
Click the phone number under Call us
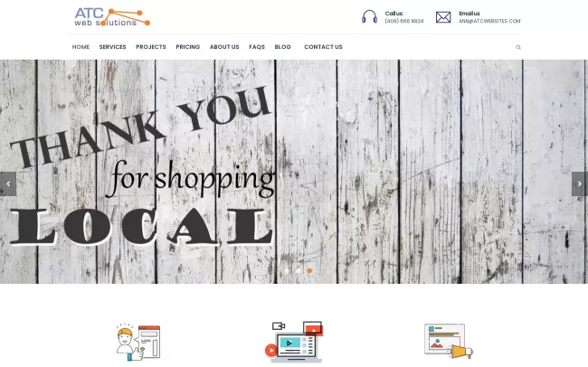click(404, 22)
